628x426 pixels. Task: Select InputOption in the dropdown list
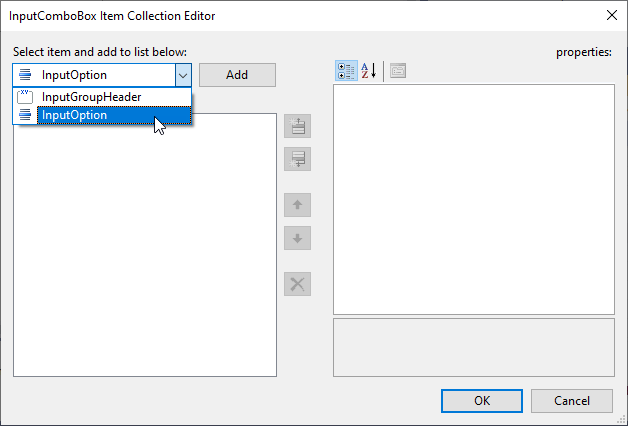point(75,115)
